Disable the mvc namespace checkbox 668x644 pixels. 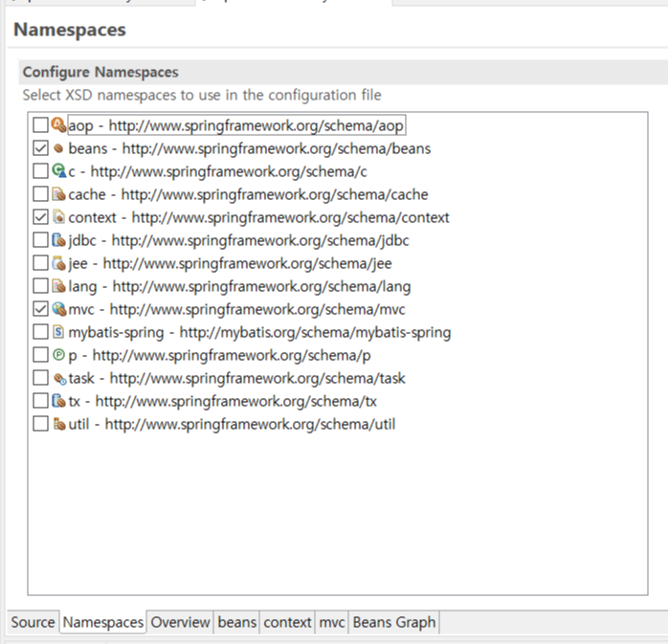[40, 309]
